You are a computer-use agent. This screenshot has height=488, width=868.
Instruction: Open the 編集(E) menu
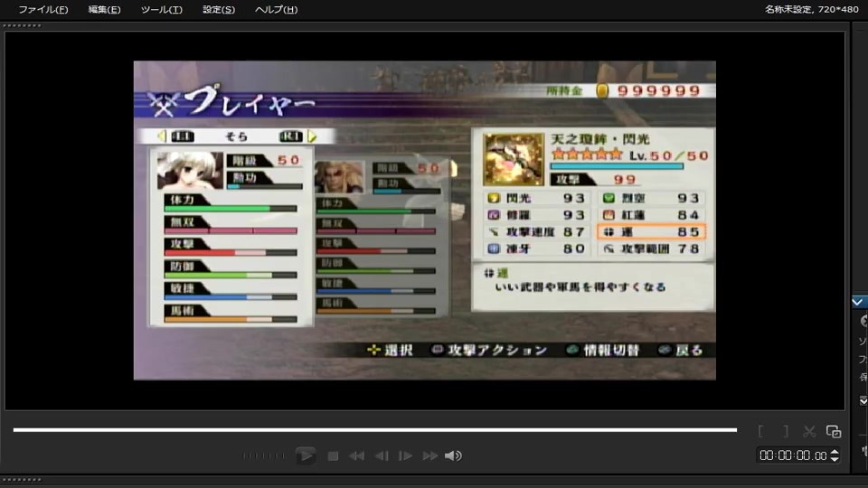coord(104,9)
